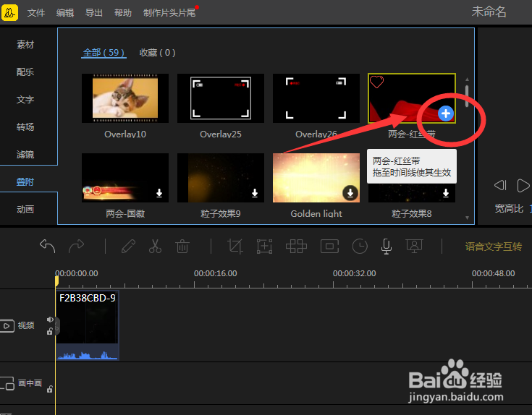The width and height of the screenshot is (532, 415).
Task: Redo the last action
Action: coord(76,246)
